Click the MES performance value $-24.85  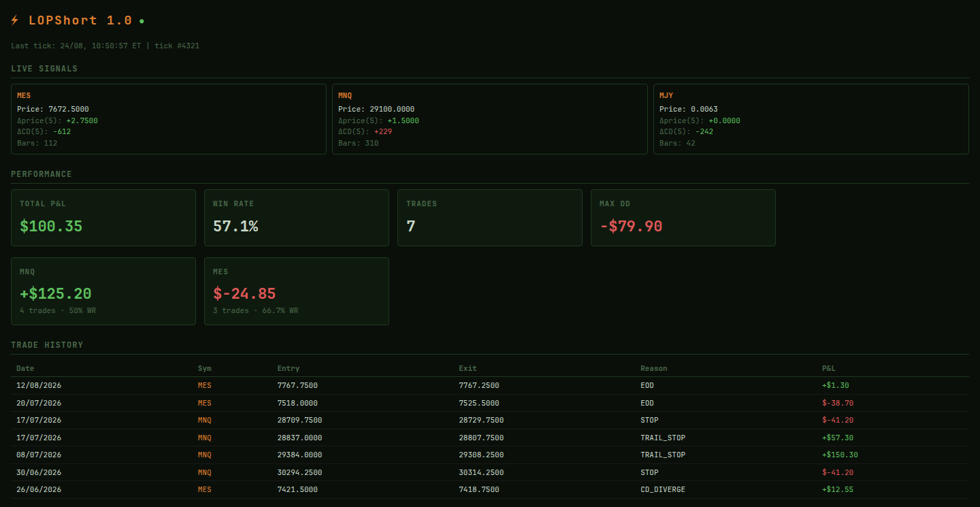click(244, 294)
